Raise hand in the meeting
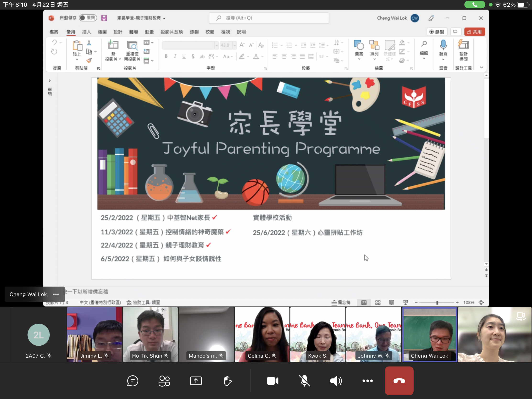 [x=227, y=381]
